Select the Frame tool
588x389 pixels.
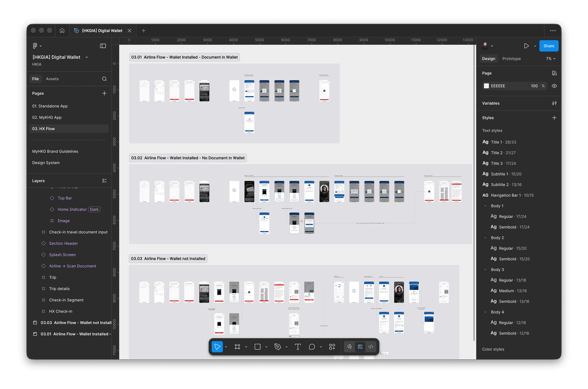pyautogui.click(x=237, y=347)
